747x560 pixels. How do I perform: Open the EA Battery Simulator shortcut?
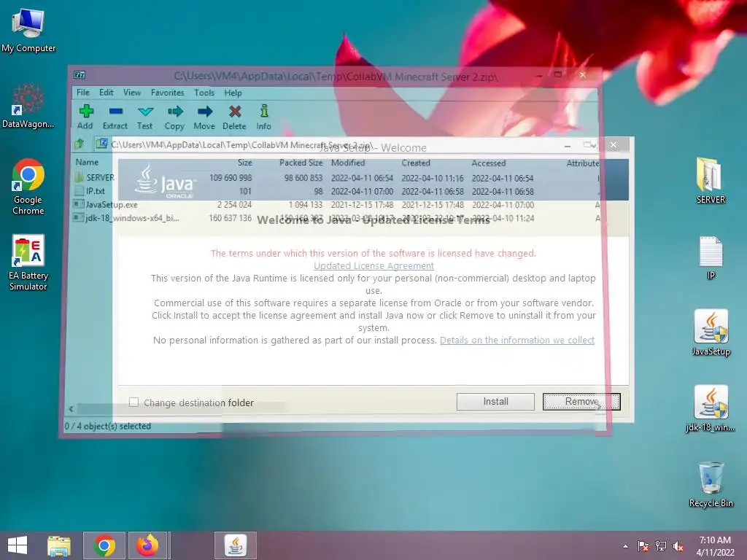(28, 262)
